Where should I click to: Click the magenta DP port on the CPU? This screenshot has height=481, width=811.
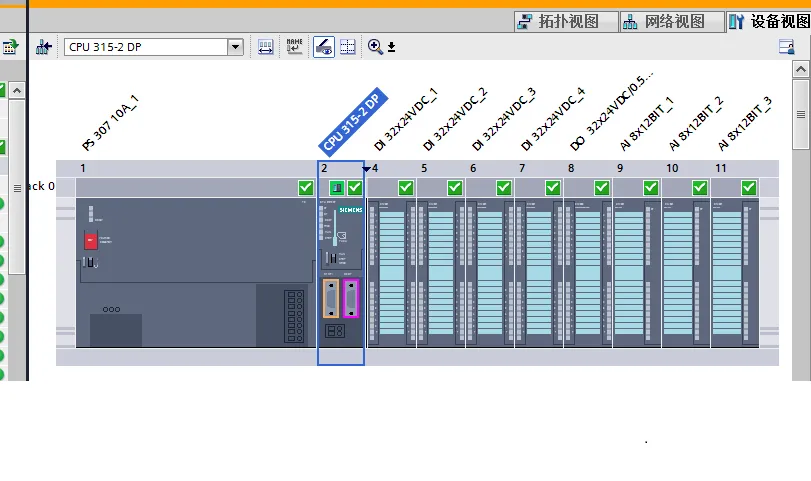pyautogui.click(x=351, y=298)
